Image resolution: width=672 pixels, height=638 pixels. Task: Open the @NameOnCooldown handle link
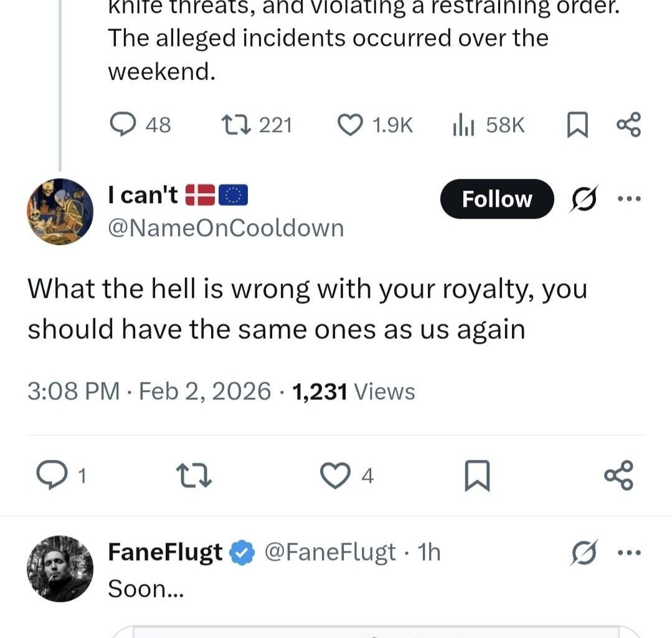[225, 228]
